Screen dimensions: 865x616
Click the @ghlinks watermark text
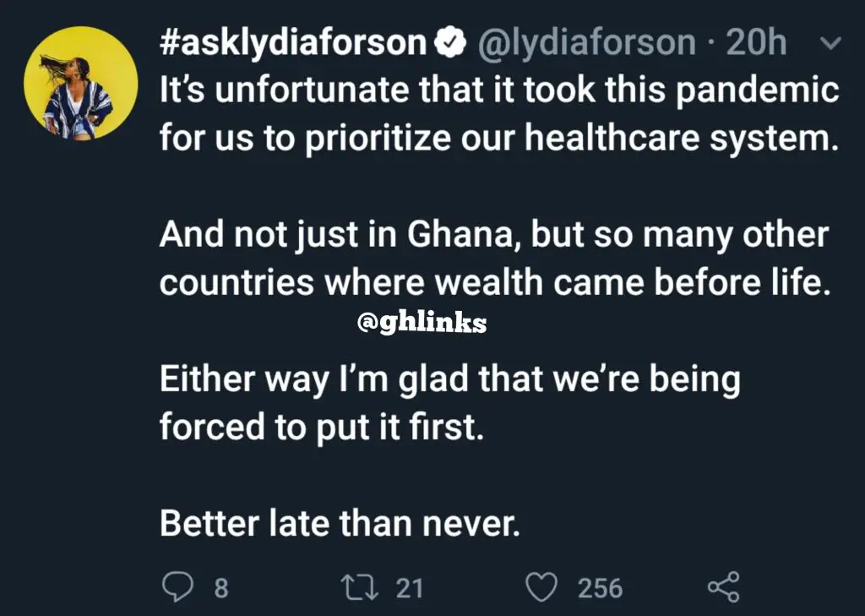(x=422, y=323)
